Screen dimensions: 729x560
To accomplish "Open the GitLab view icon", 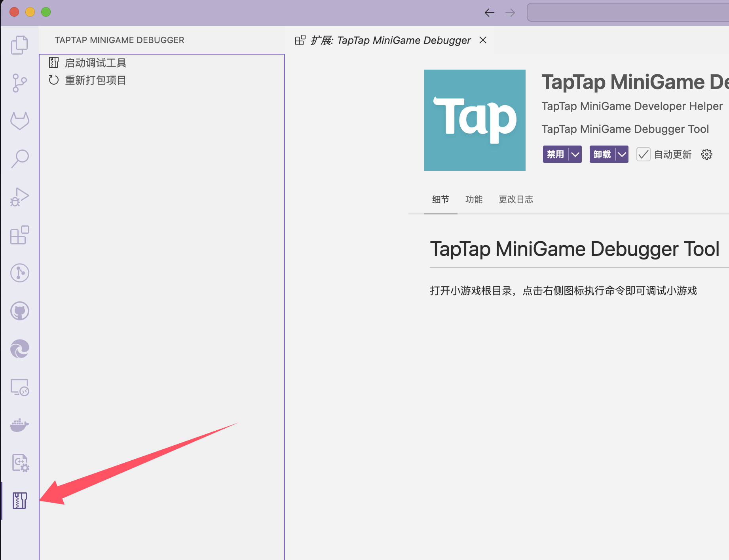I will click(19, 121).
